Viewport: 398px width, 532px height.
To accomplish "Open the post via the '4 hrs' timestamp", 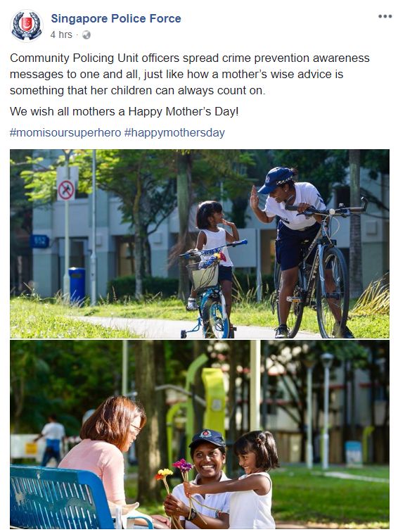I will [x=61, y=35].
